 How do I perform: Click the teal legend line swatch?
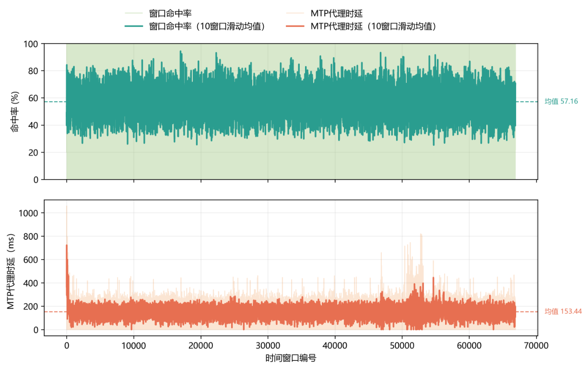coord(134,26)
